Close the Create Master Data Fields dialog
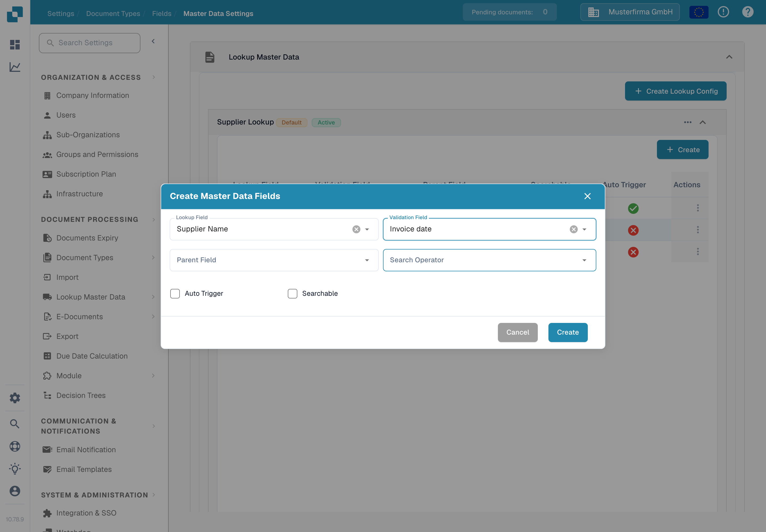 [x=587, y=196]
